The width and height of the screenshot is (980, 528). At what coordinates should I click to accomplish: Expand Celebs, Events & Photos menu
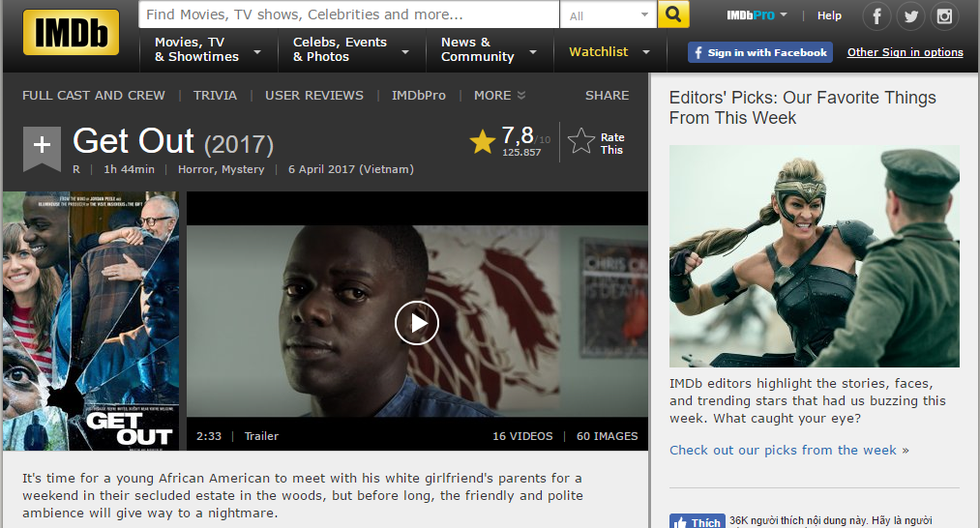[x=351, y=49]
